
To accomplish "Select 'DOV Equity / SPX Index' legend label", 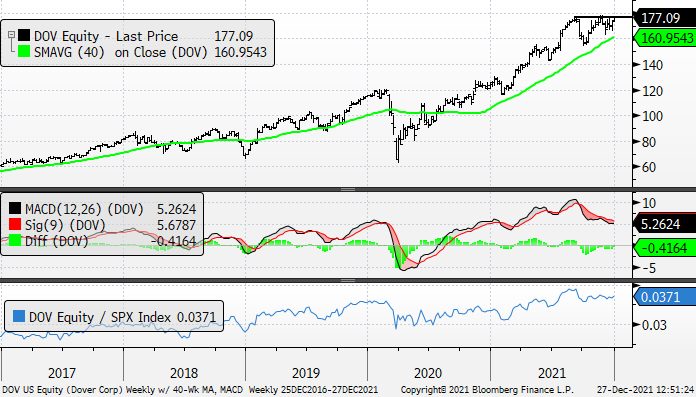I will [100, 317].
